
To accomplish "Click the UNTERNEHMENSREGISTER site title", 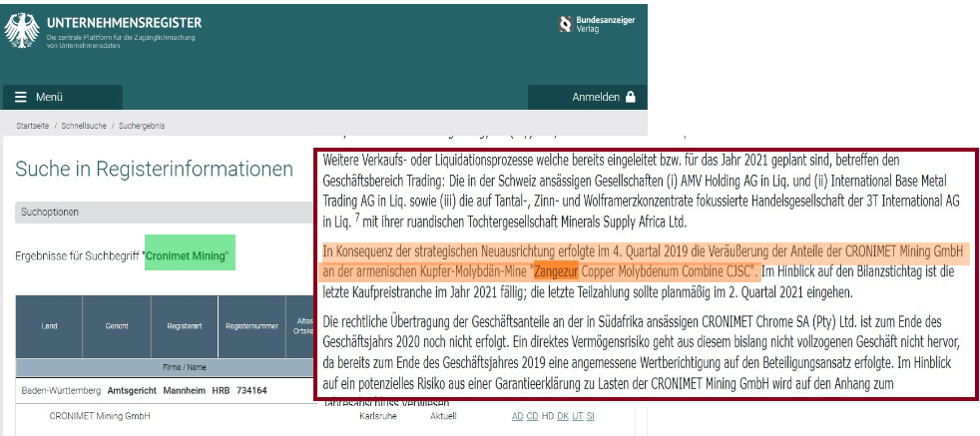I will (125, 24).
